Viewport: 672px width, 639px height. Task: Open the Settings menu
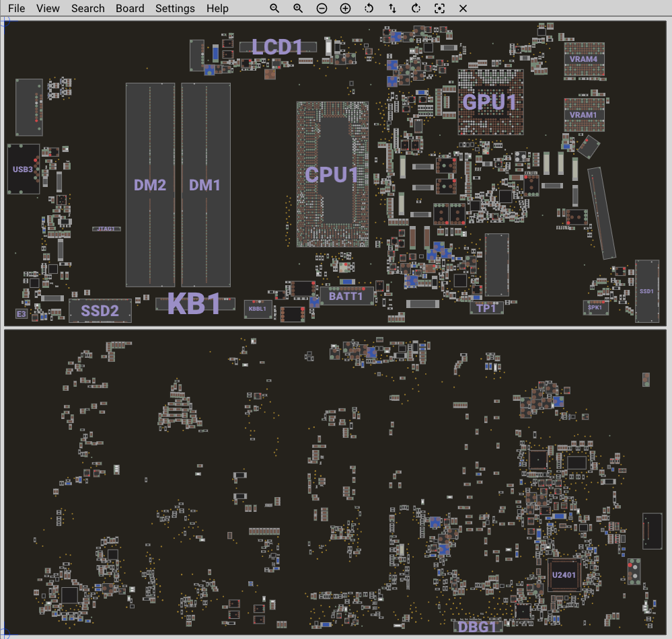tap(175, 9)
